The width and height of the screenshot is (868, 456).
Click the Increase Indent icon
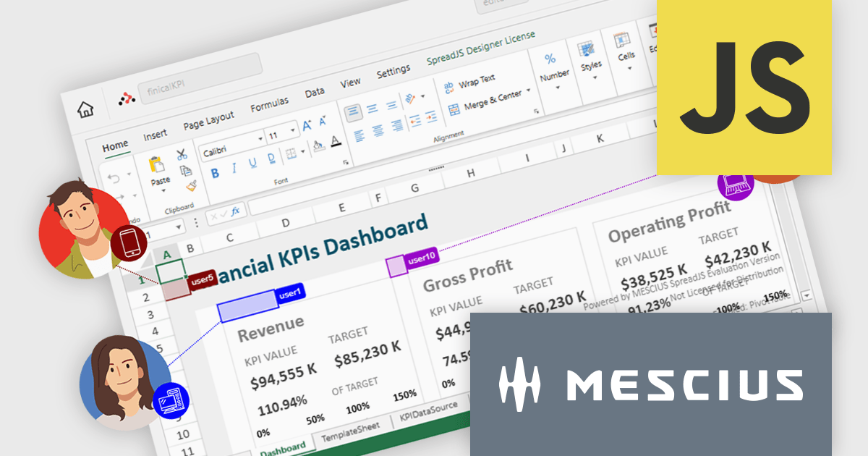click(432, 117)
